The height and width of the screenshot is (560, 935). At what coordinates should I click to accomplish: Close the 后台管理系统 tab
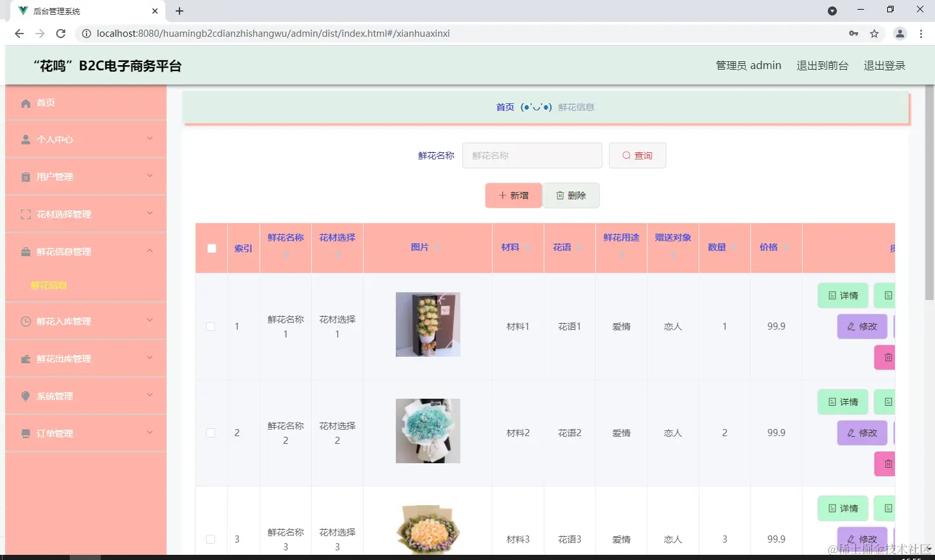(x=155, y=11)
